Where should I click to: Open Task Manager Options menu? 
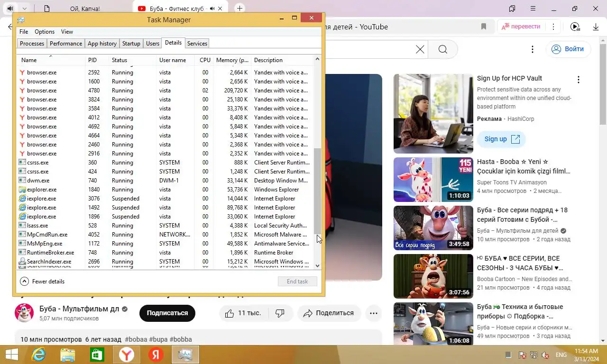click(x=45, y=32)
